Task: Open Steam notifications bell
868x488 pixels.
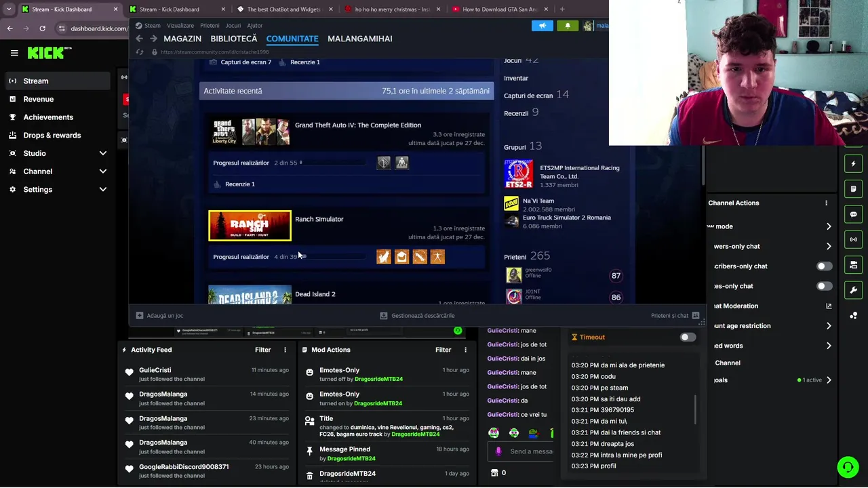Action: 568,26
